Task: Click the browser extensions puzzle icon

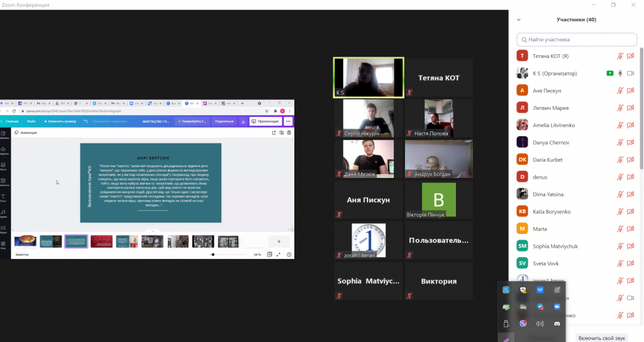Action: click(275, 111)
